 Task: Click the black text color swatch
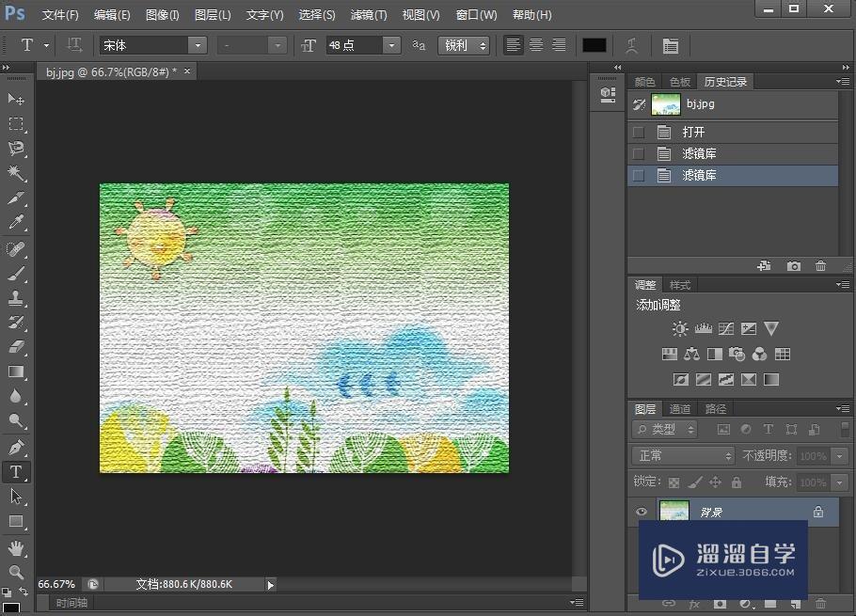[594, 45]
